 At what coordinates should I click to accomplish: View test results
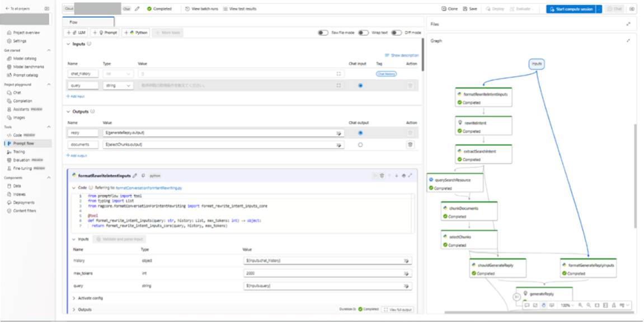(239, 8)
